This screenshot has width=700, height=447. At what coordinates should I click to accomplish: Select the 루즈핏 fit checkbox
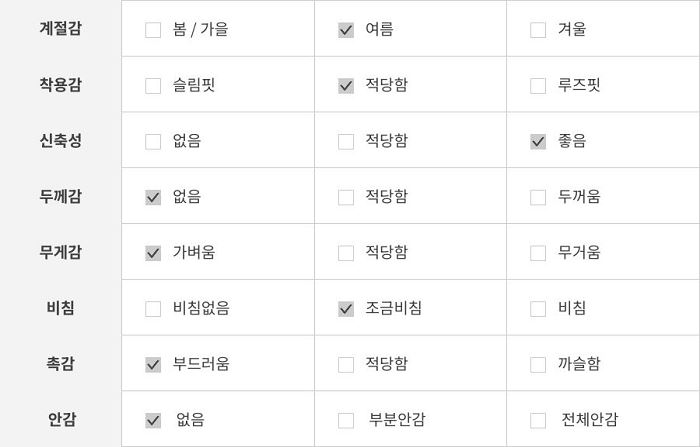pos(538,86)
